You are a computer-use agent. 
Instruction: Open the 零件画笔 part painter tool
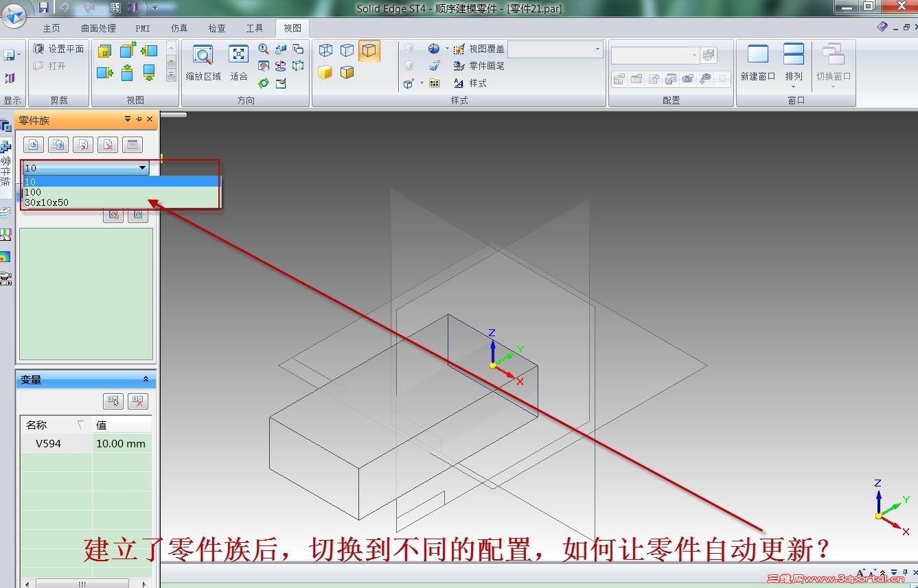click(x=479, y=66)
